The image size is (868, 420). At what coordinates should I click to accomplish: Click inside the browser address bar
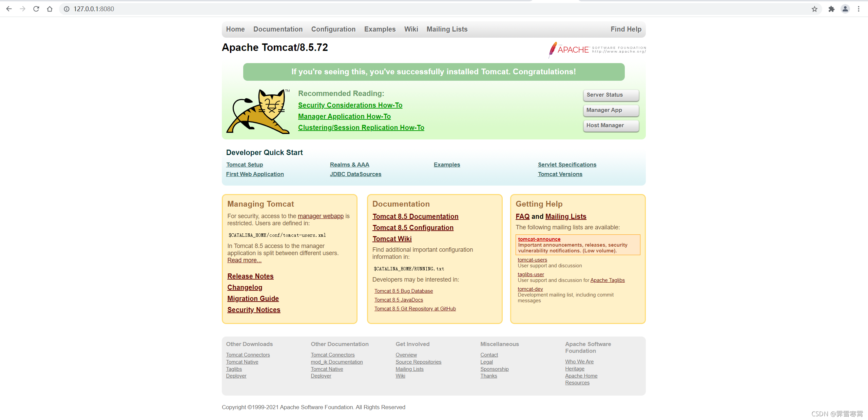[x=170, y=9]
